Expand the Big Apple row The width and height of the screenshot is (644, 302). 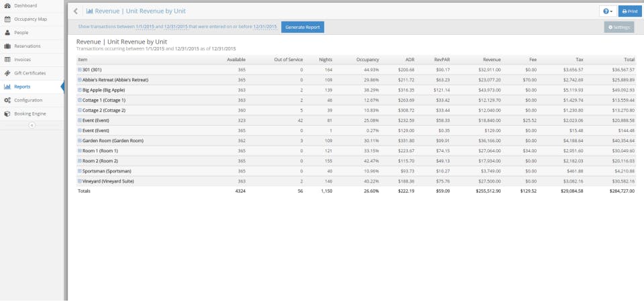coord(80,90)
